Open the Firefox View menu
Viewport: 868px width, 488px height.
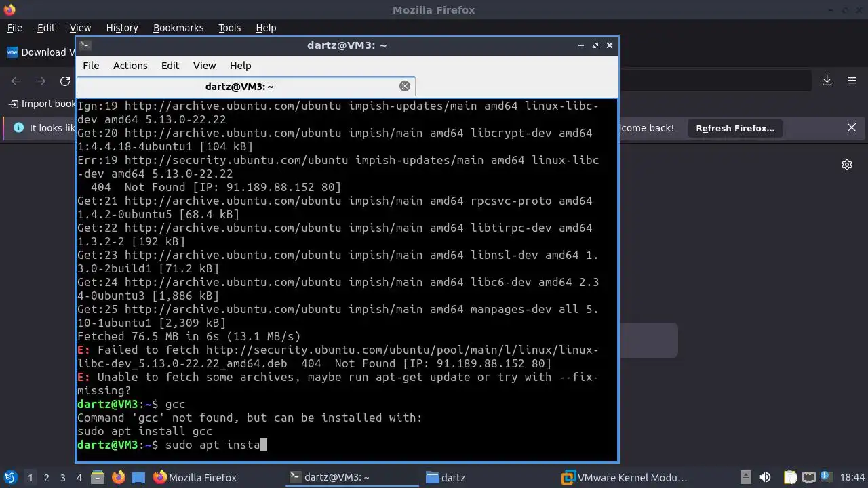[x=80, y=28]
